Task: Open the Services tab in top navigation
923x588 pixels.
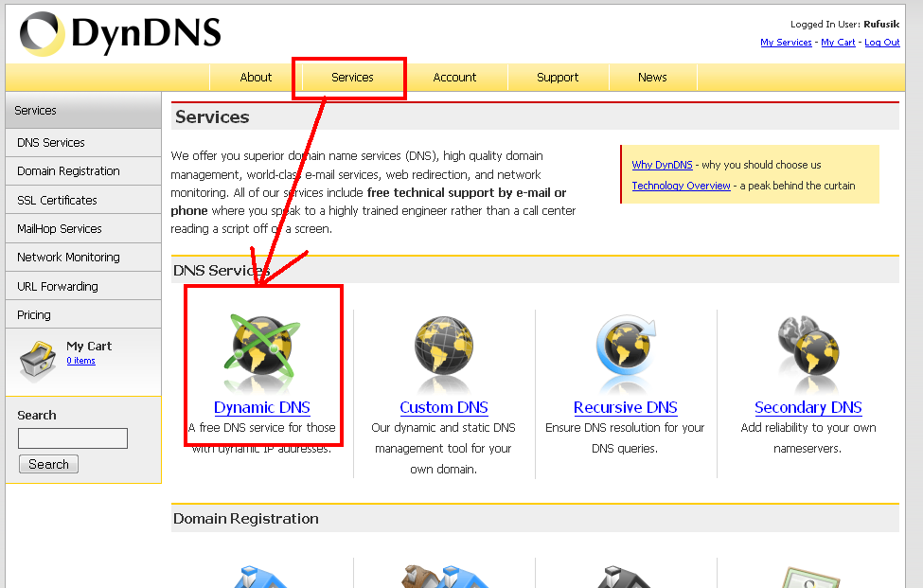Action: pyautogui.click(x=352, y=77)
